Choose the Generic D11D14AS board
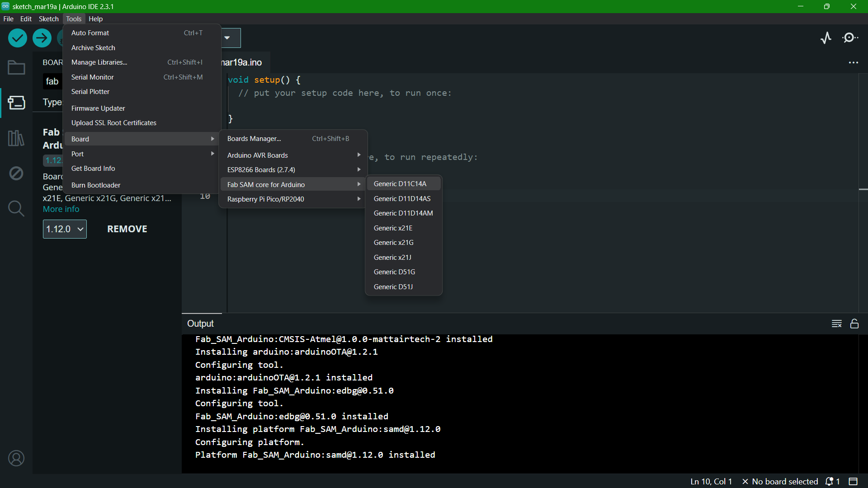This screenshot has width=868, height=488. point(404,199)
